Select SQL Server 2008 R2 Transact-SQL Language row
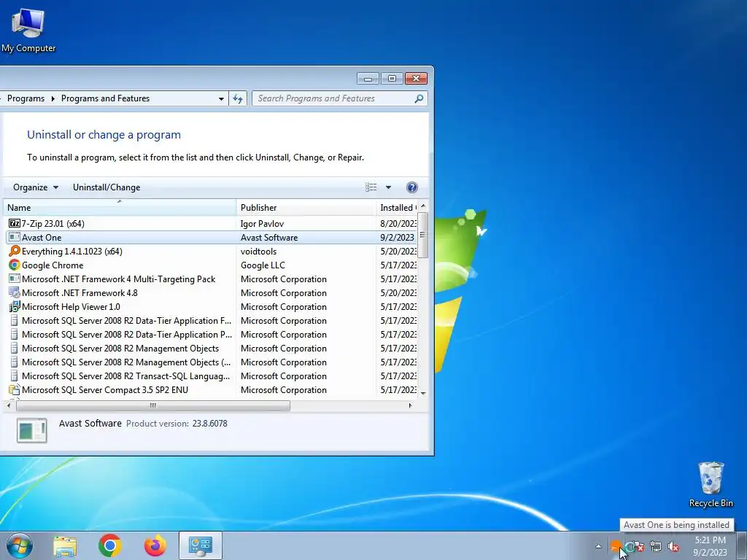 [212, 376]
